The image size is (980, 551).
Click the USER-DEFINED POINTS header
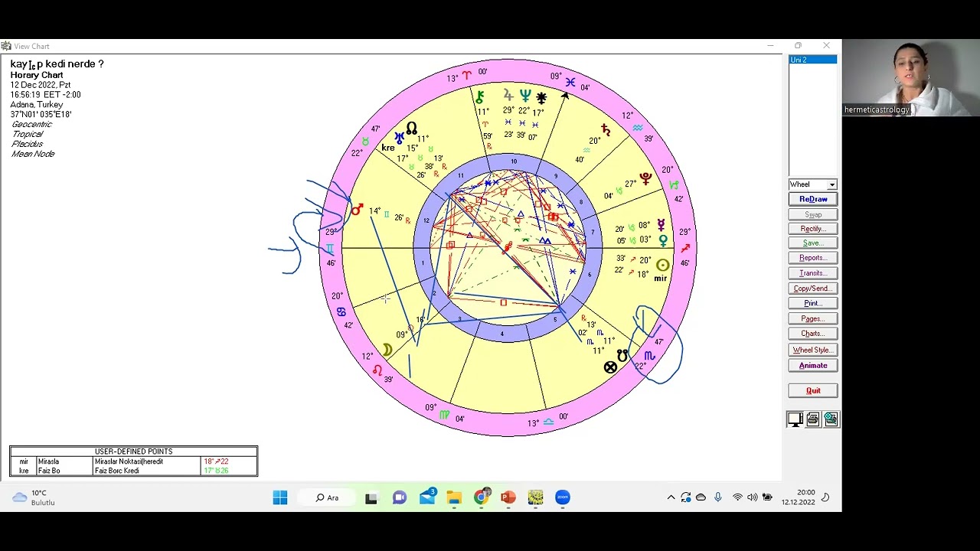[134, 452]
